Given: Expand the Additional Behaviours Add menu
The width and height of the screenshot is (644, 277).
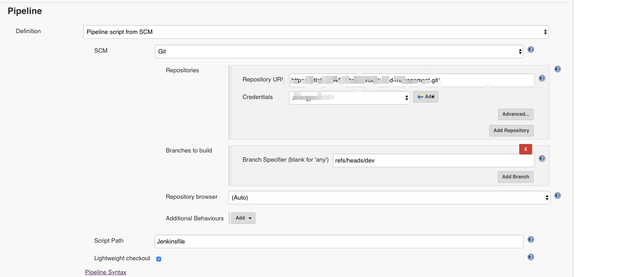Looking at the screenshot, I should pyautogui.click(x=243, y=218).
